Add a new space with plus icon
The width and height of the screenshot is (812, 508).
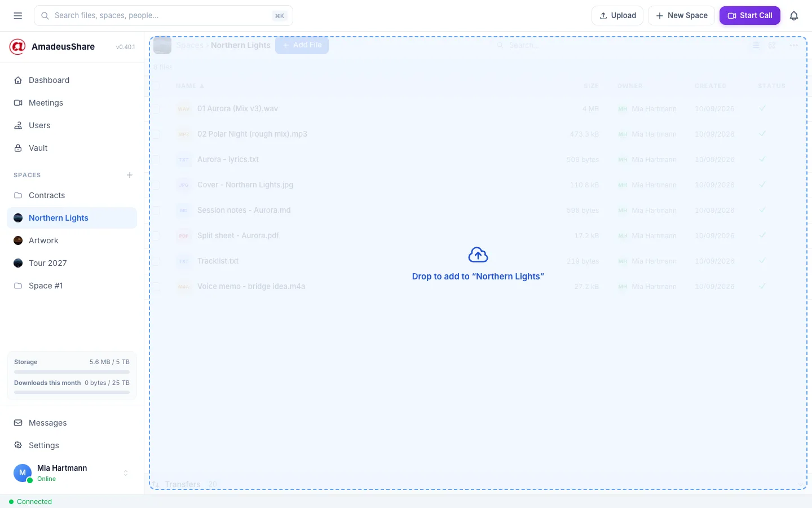pos(130,175)
